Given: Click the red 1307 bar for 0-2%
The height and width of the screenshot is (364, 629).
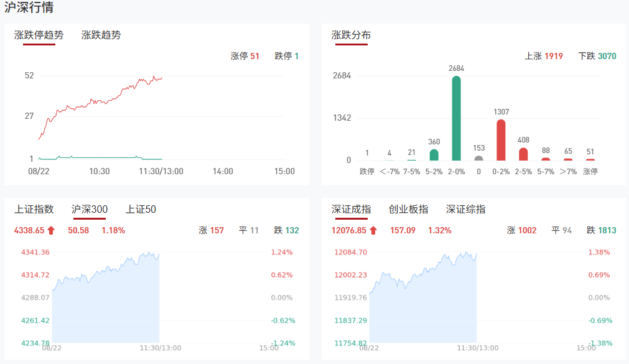Looking at the screenshot, I should (x=501, y=140).
